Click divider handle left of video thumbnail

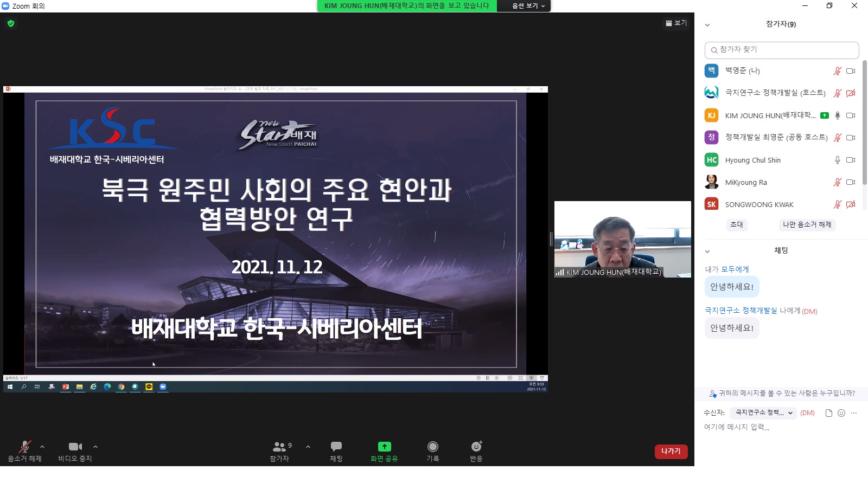click(551, 239)
